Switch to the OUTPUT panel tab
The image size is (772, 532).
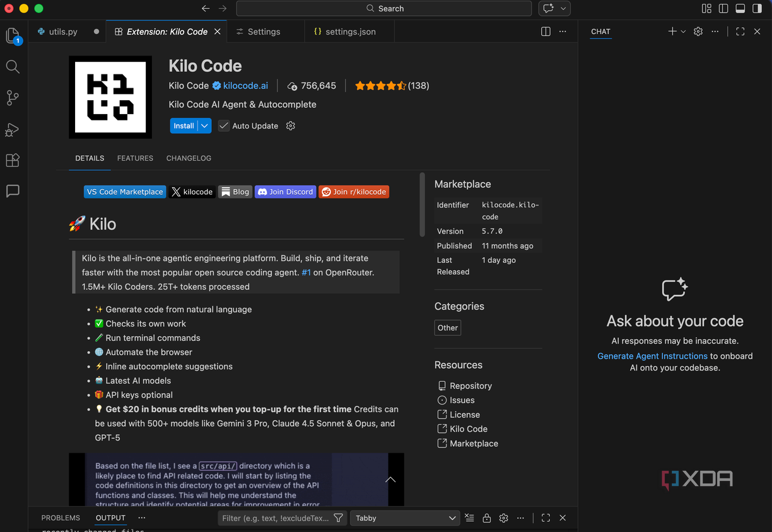click(110, 518)
